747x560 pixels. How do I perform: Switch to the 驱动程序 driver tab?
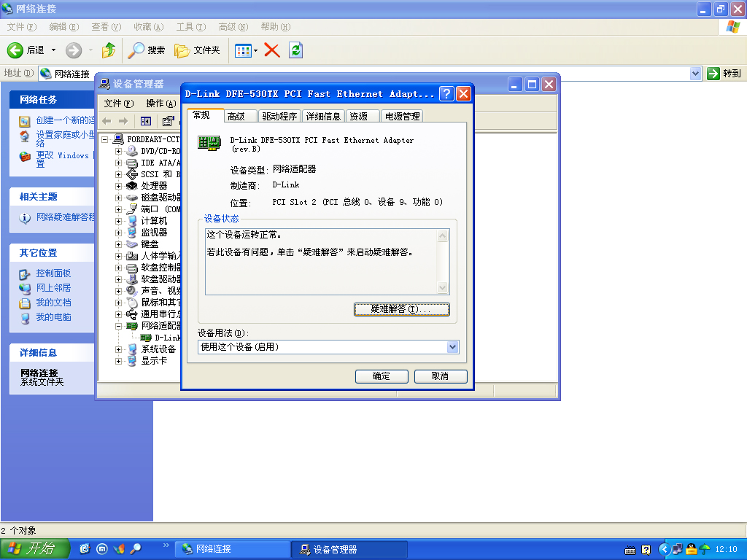point(279,116)
